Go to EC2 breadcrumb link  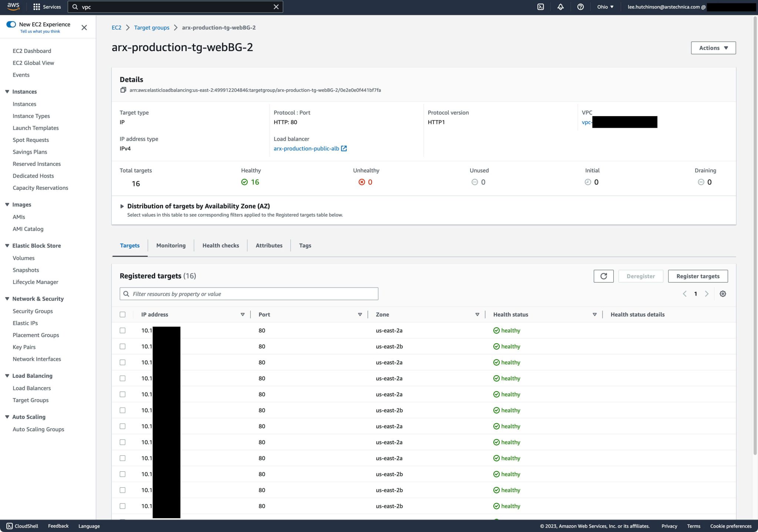pos(116,27)
